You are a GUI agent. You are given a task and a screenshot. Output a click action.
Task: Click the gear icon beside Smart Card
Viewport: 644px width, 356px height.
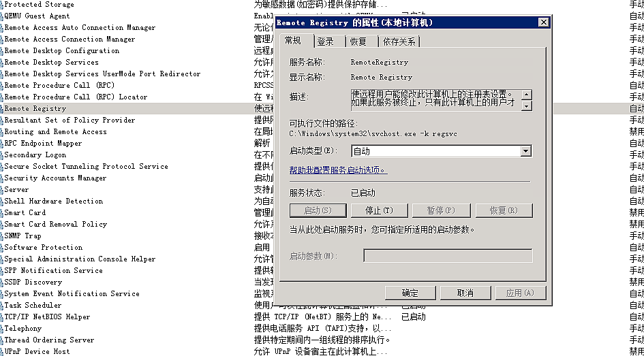pos(1,213)
